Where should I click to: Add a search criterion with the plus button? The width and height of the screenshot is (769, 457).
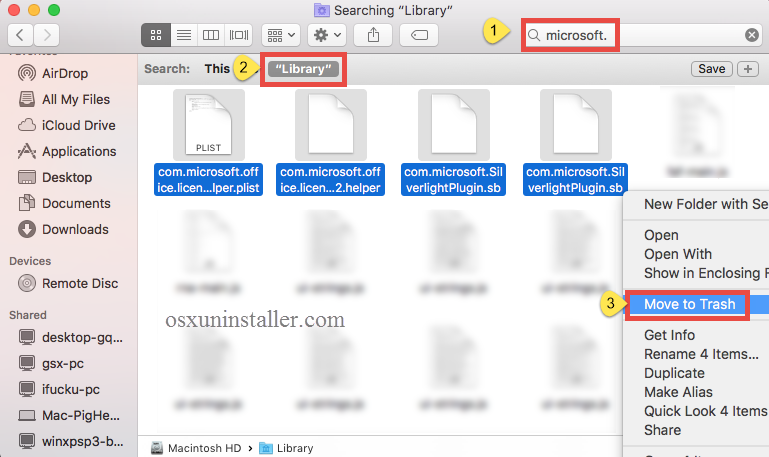click(x=748, y=69)
